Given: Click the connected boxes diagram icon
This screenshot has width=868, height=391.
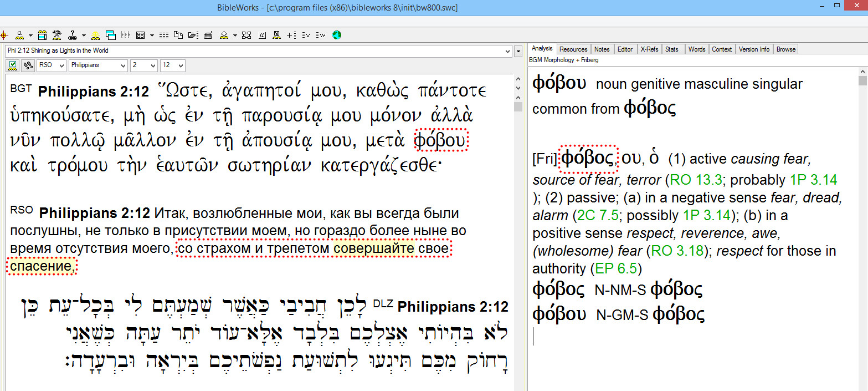Looking at the screenshot, I should point(246,35).
